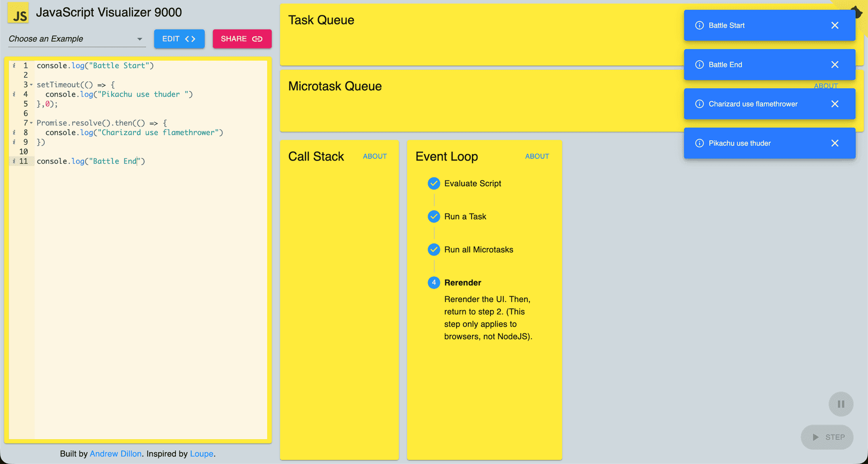Click the info marker on line 8 gutter
Viewport: 868px width, 464px height.
(x=14, y=133)
